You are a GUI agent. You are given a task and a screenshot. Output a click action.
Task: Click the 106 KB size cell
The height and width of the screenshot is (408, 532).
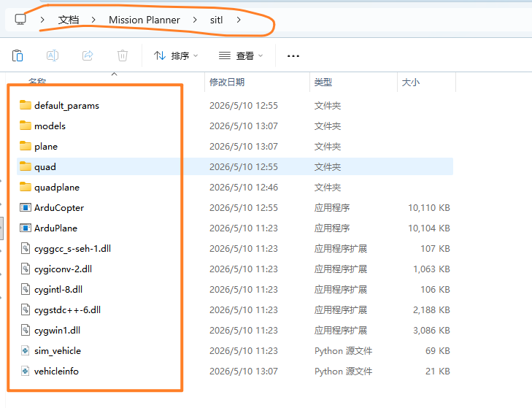435,290
